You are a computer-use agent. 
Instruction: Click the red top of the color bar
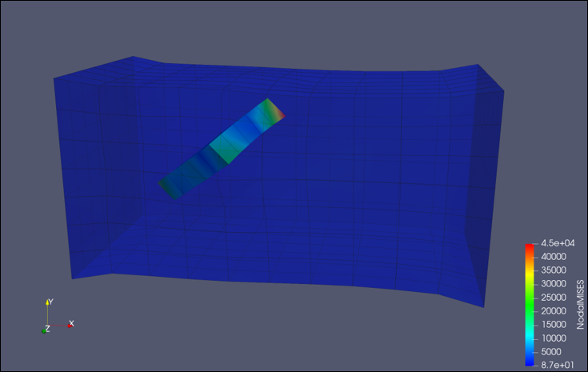click(x=528, y=246)
